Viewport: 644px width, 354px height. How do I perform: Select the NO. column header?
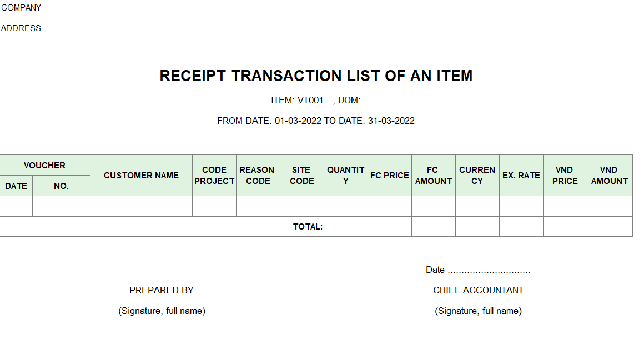pyautogui.click(x=61, y=186)
